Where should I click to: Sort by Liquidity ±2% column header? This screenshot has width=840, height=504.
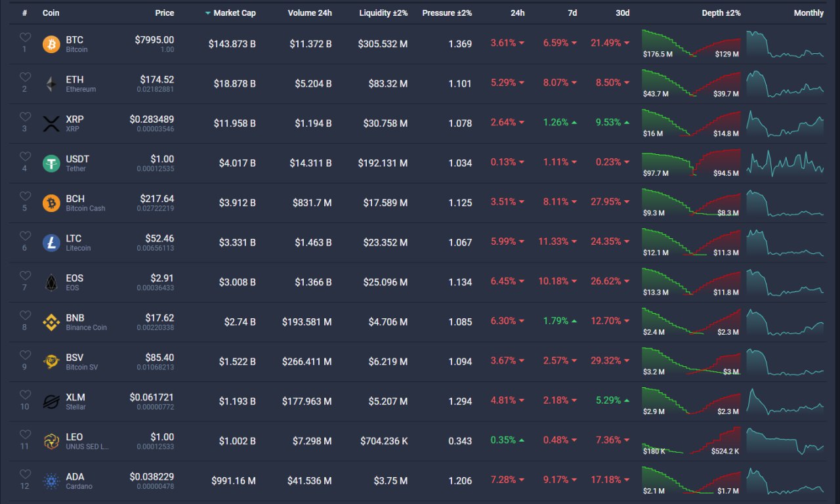383,13
